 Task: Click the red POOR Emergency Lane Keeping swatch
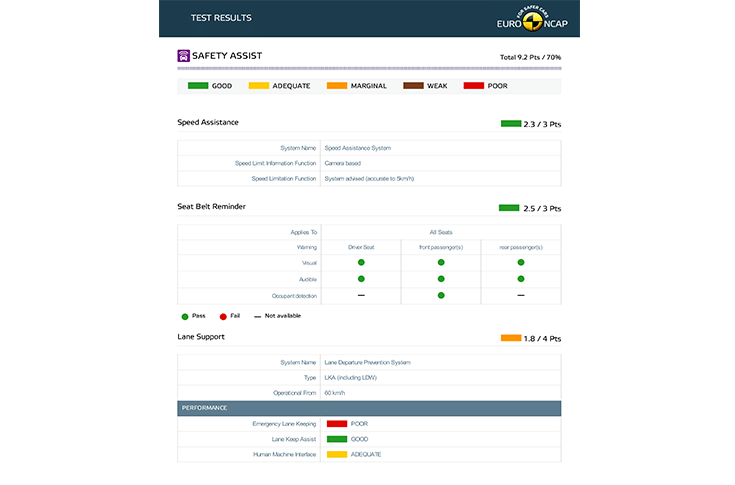(336, 424)
